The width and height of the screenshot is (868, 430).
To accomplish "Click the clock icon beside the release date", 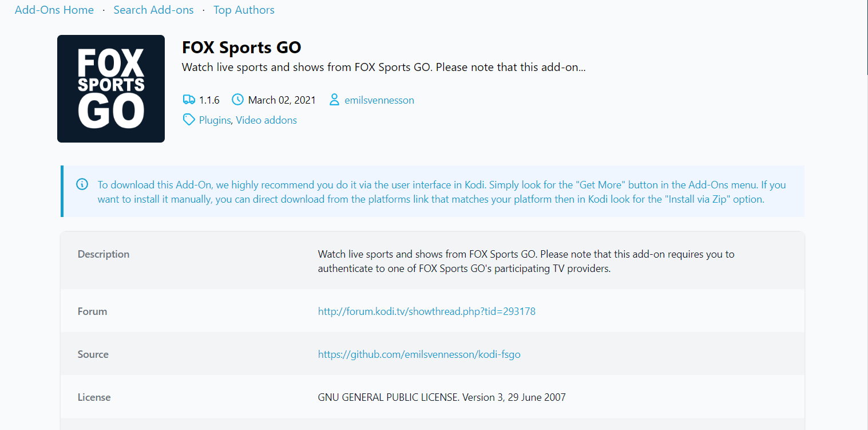I will 237,99.
